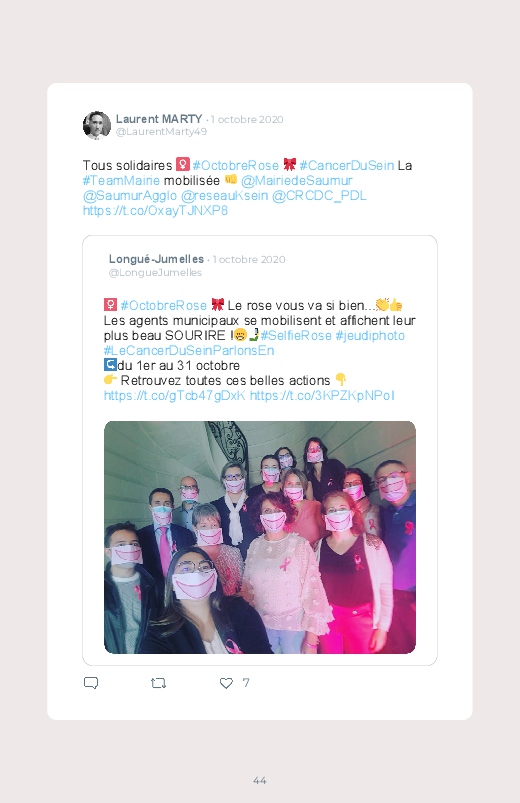Enlarge the group photo with pink masks
The image size is (520, 803).
[260, 537]
